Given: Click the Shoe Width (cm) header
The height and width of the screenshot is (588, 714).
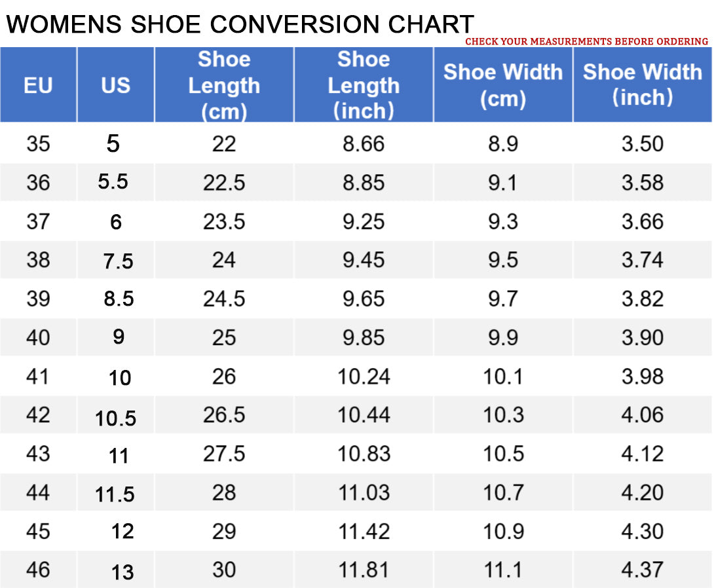Looking at the screenshot, I should 502,85.
